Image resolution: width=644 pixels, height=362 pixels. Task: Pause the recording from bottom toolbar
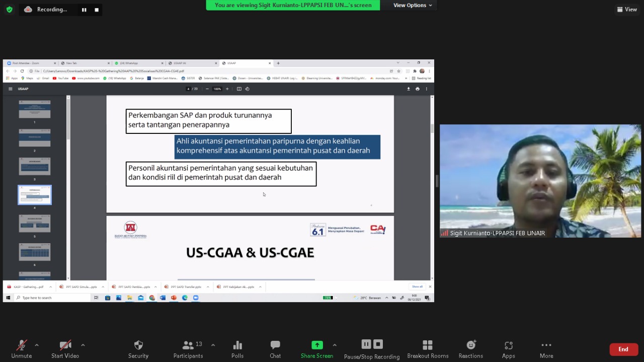click(366, 344)
